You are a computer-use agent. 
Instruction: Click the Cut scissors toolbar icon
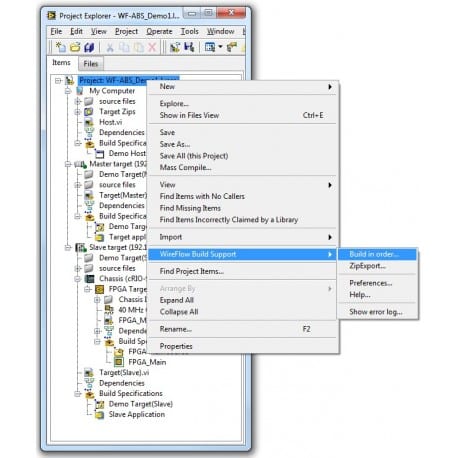pyautogui.click(x=110, y=47)
